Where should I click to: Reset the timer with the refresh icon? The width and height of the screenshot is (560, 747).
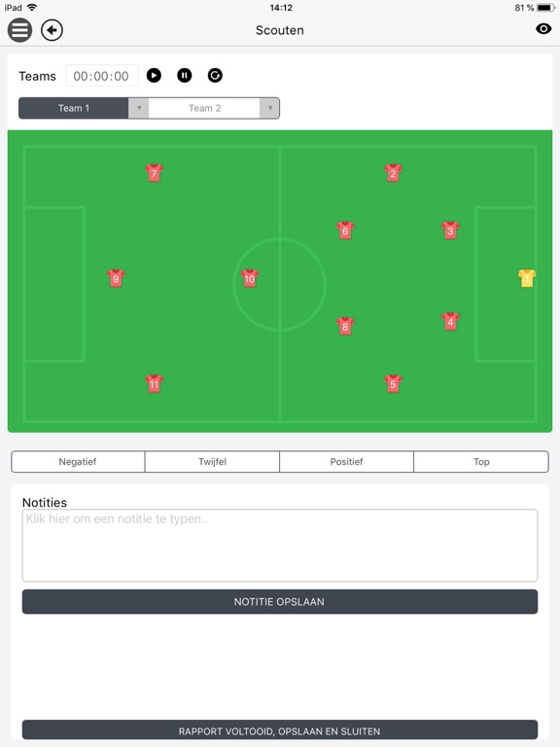[215, 75]
